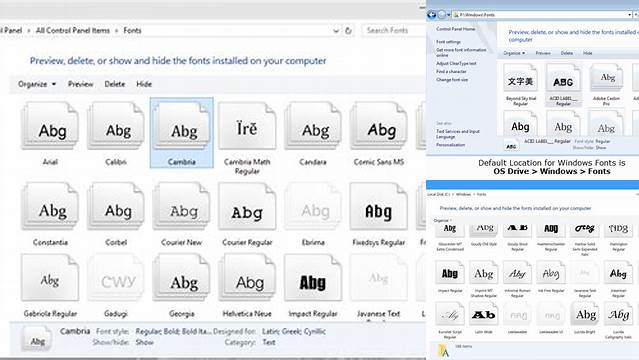Image resolution: width=639 pixels, height=360 pixels.
Task: Open Organize dropdown in the F:\Windows\Fonts window
Action: [x=514, y=53]
